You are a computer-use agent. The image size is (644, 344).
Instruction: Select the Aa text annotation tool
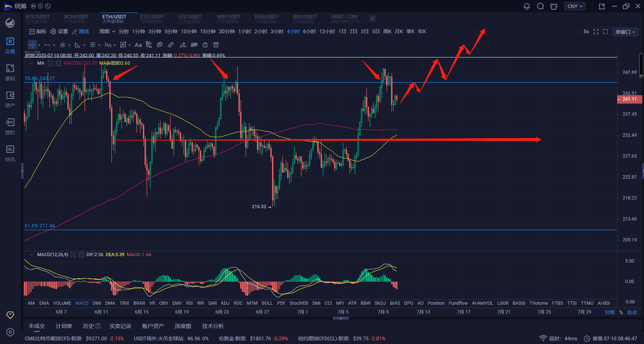pos(138,45)
